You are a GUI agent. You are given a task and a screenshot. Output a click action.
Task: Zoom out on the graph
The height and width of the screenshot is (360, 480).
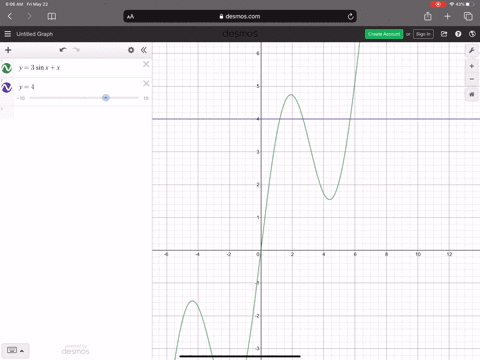tap(472, 79)
